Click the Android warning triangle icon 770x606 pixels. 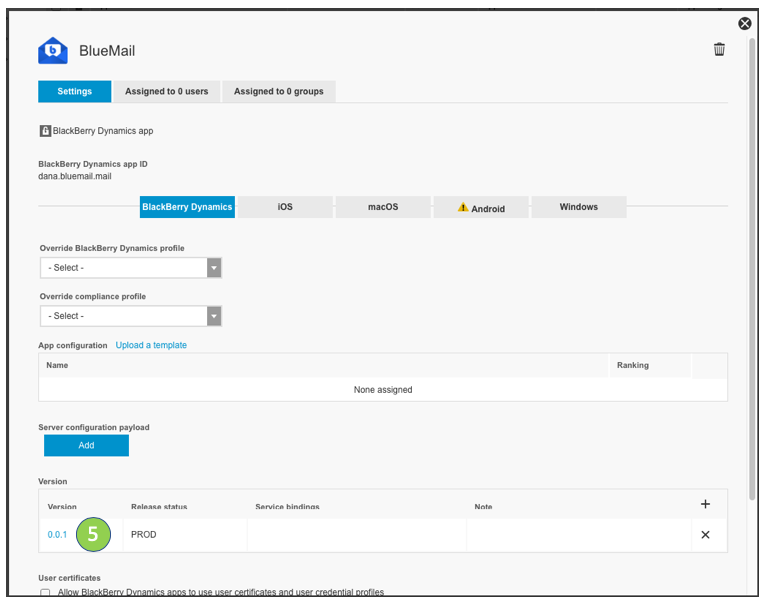pos(463,208)
